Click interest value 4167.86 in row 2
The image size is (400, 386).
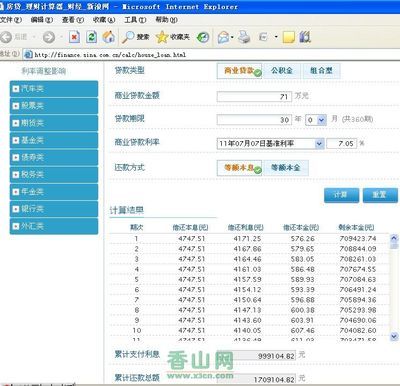(x=247, y=249)
